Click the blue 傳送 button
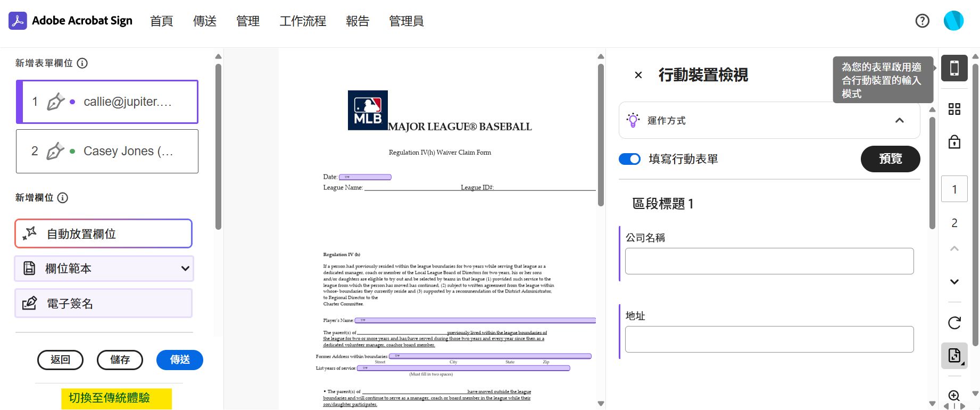The image size is (980, 410). pyautogui.click(x=180, y=360)
